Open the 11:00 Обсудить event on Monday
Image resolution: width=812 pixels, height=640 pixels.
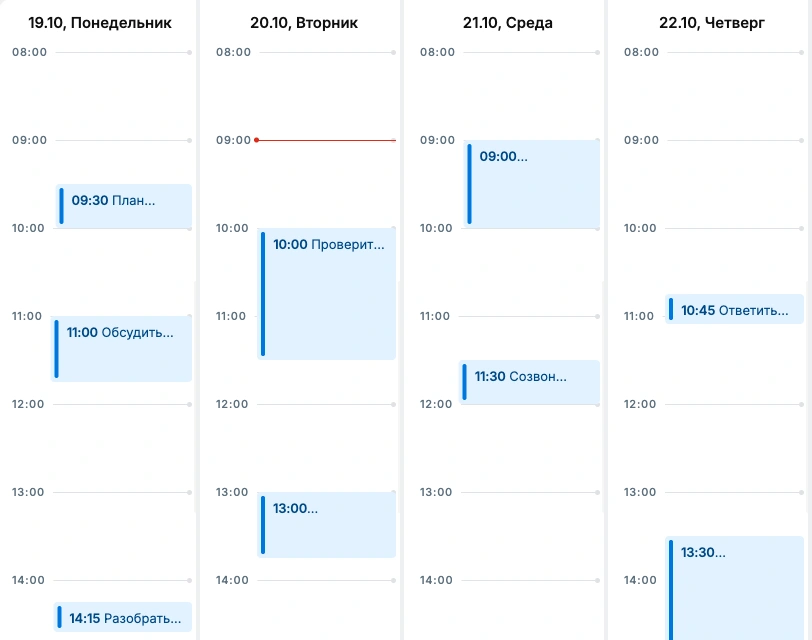tap(121, 348)
